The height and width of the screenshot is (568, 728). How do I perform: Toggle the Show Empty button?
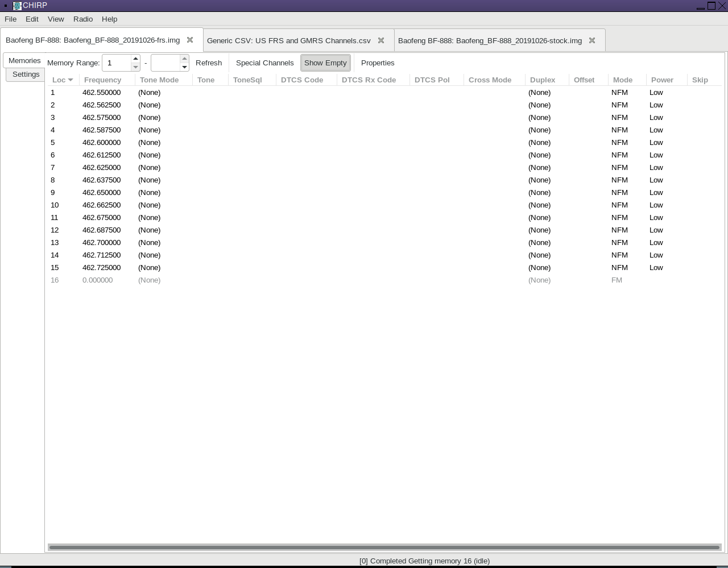(325, 63)
